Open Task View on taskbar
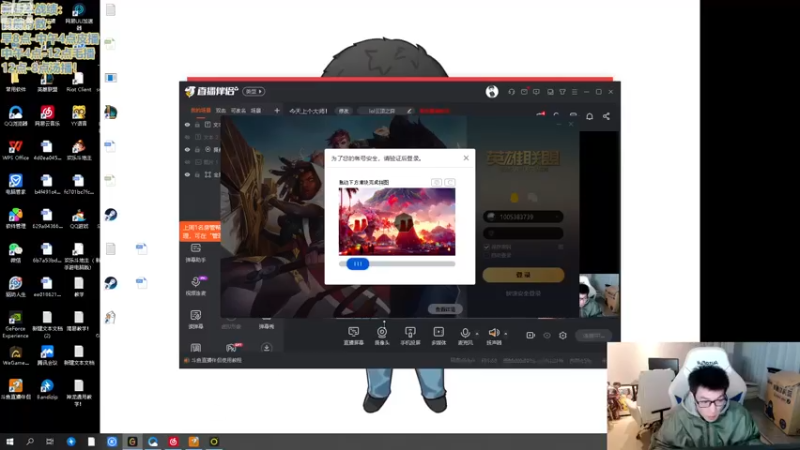 coord(49,441)
